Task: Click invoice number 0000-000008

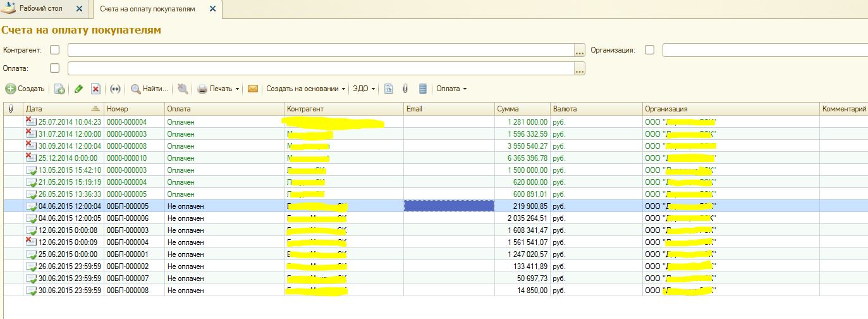Action: click(126, 146)
